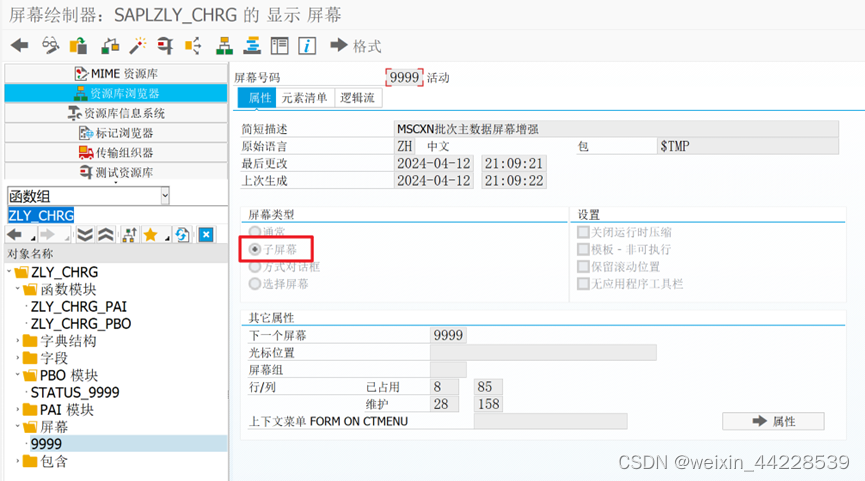This screenshot has height=481, width=865.
Task: Click the greyed forward arrow above the object tree
Action: tap(47, 235)
